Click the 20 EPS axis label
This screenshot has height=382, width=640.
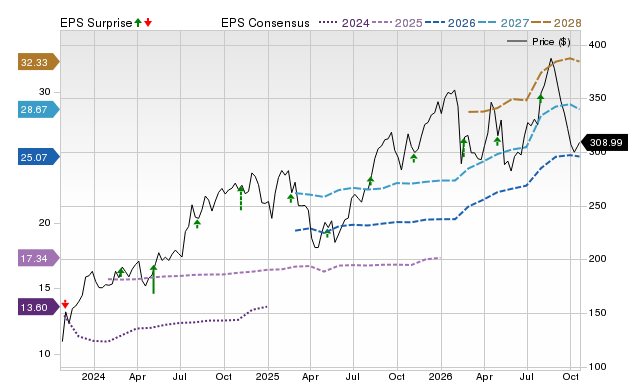click(x=44, y=223)
